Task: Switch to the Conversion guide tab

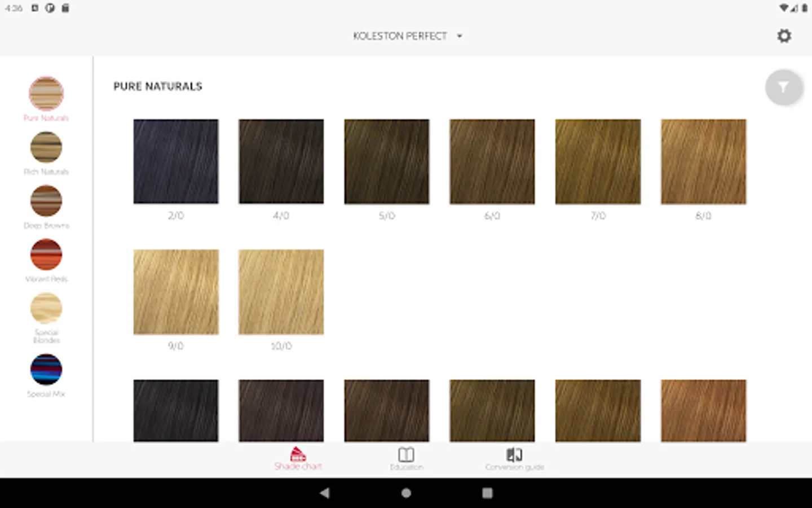Action: (x=514, y=459)
